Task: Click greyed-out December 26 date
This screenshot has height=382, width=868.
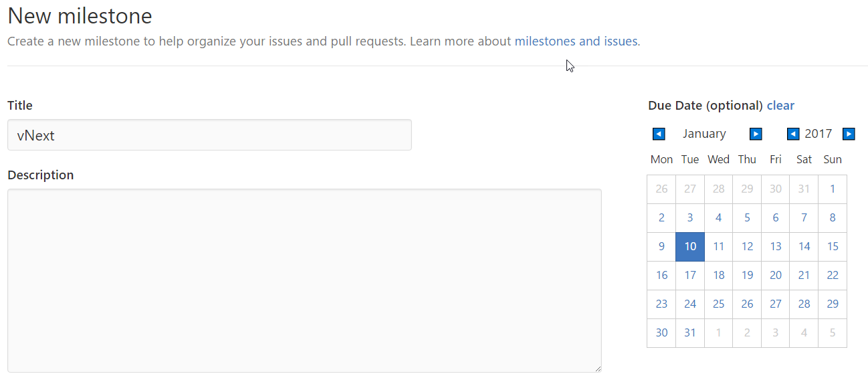Action: coord(661,189)
